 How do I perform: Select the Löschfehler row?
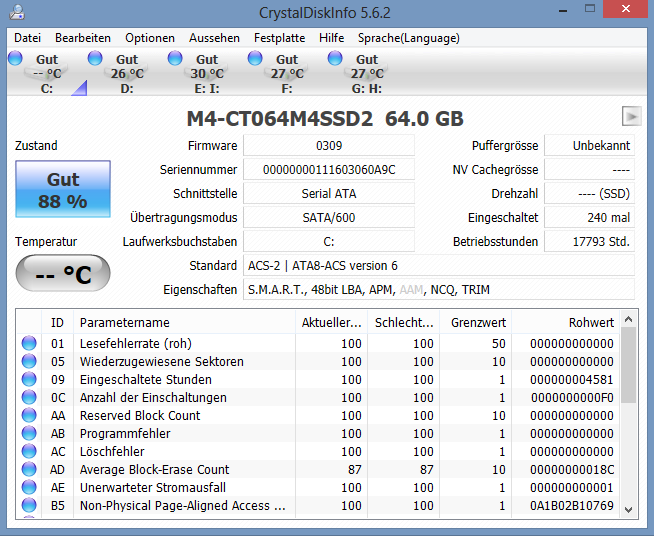[x=318, y=451]
